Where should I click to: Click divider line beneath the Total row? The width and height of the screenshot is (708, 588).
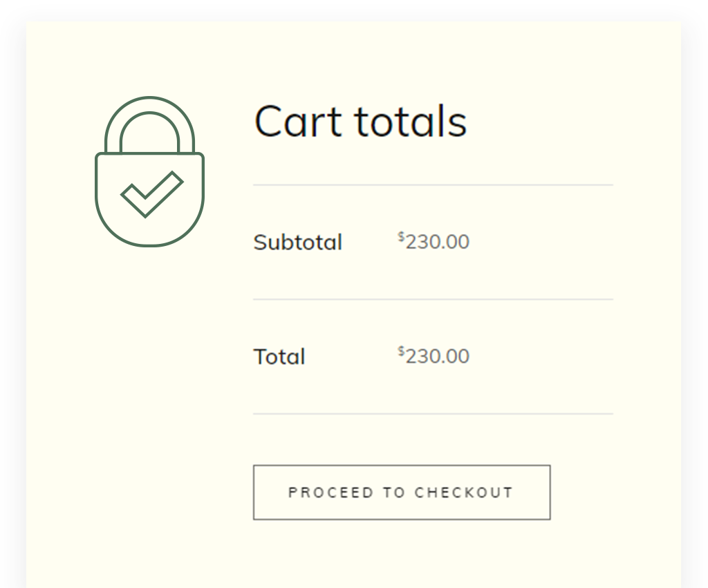pos(433,413)
